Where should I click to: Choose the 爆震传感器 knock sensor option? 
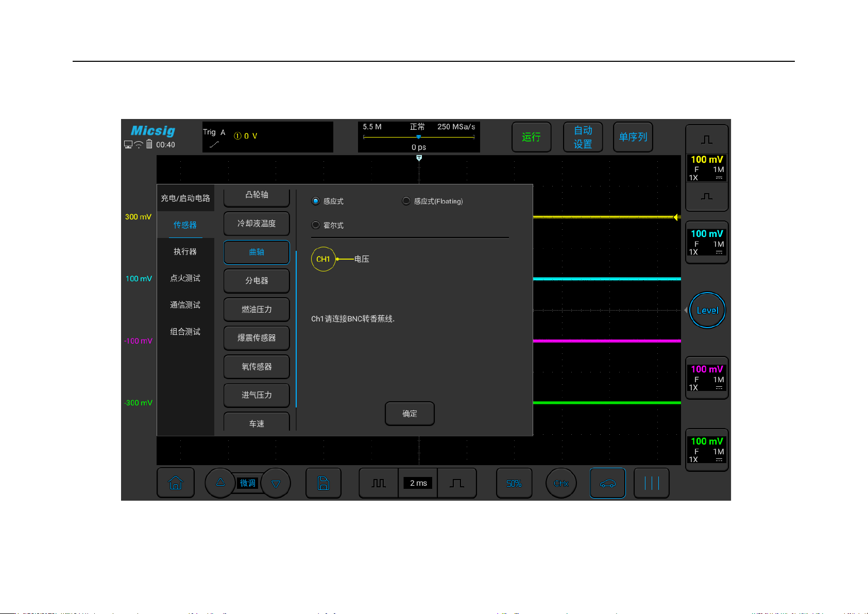pyautogui.click(x=257, y=338)
